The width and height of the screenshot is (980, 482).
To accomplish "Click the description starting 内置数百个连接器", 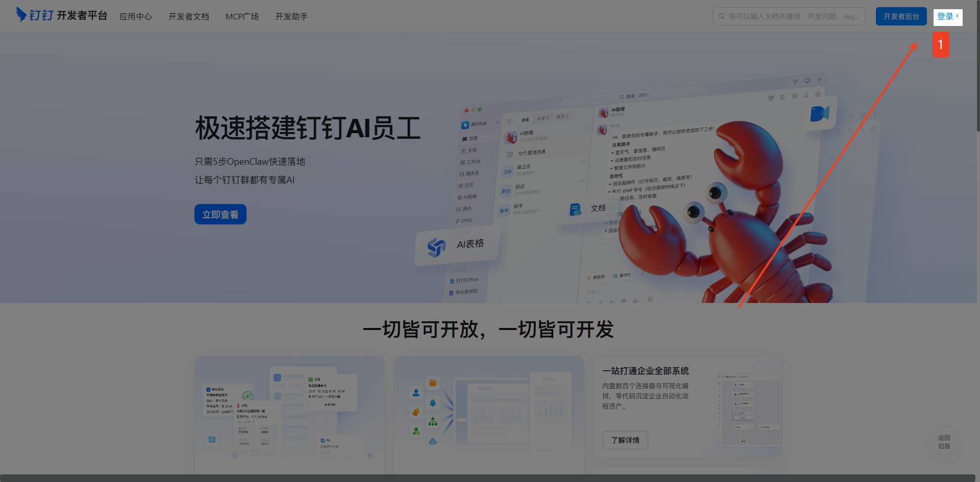I will click(646, 396).
